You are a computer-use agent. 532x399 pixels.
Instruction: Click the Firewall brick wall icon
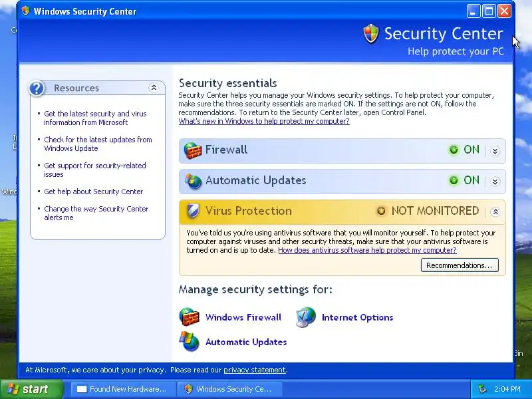192,150
